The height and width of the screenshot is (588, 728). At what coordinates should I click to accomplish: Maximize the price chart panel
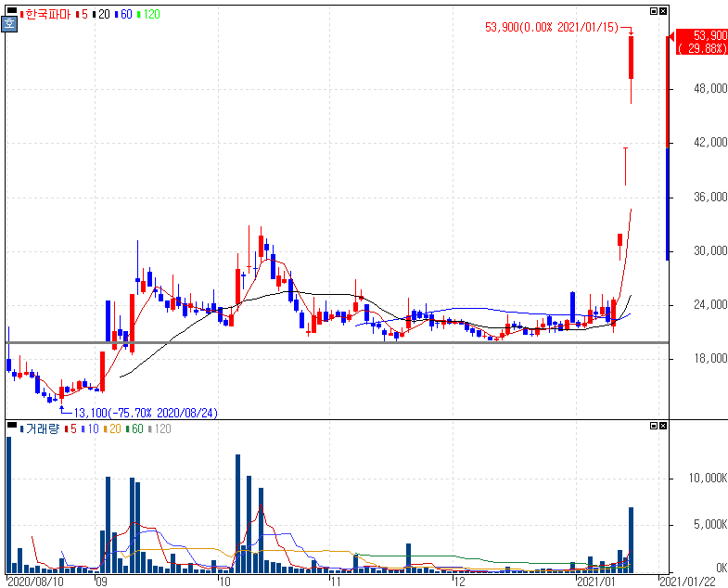pyautogui.click(x=654, y=11)
